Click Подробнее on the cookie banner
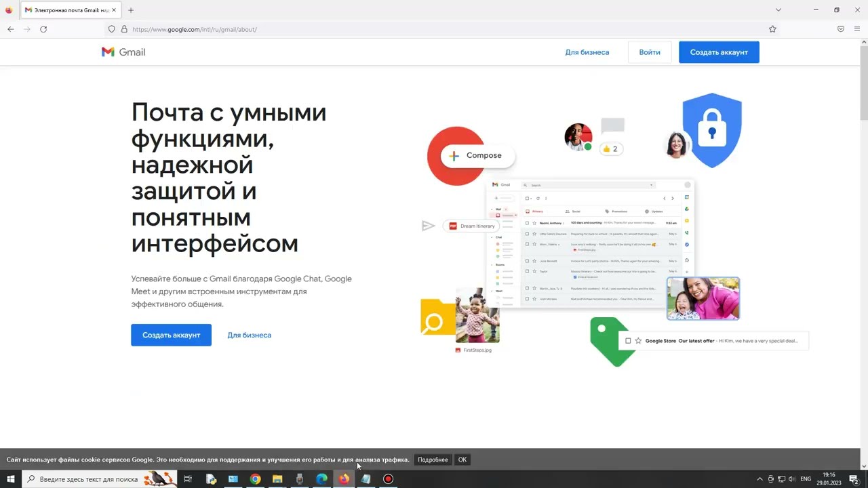The width and height of the screenshot is (868, 488). [433, 460]
